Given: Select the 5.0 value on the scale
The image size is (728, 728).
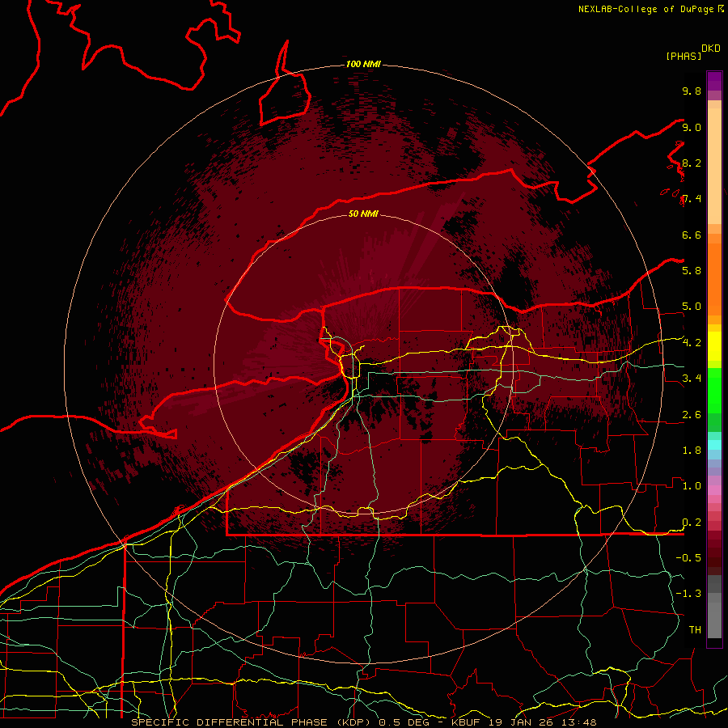Looking at the screenshot, I should pos(692,307).
